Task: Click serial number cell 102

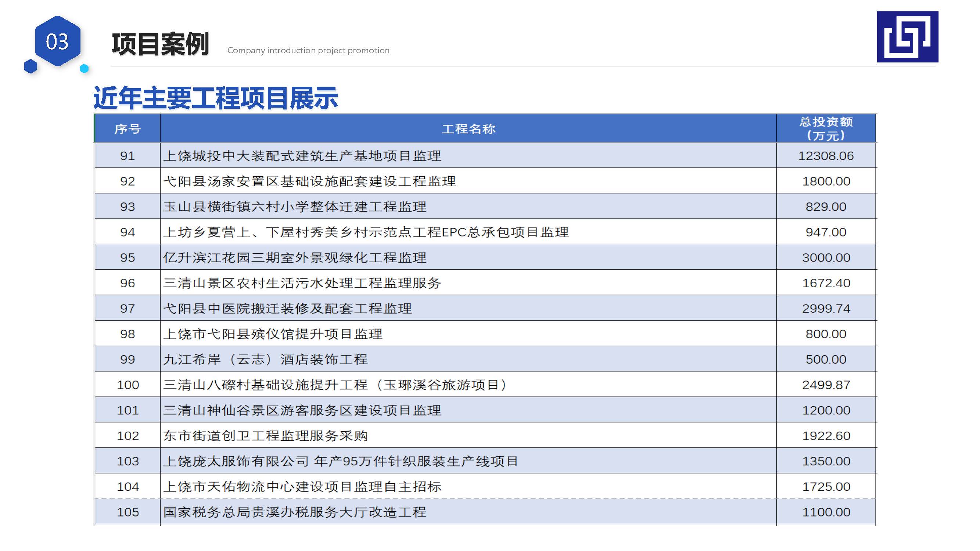Action: pyautogui.click(x=128, y=436)
